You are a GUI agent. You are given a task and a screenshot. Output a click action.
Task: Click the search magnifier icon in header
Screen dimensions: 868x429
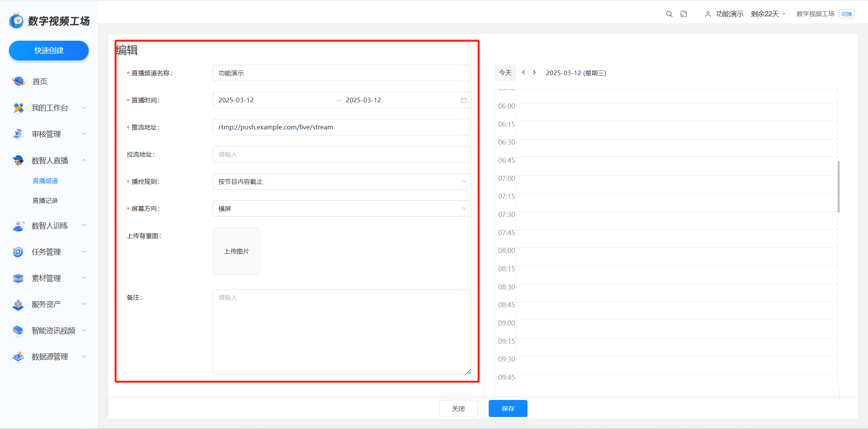coord(669,14)
